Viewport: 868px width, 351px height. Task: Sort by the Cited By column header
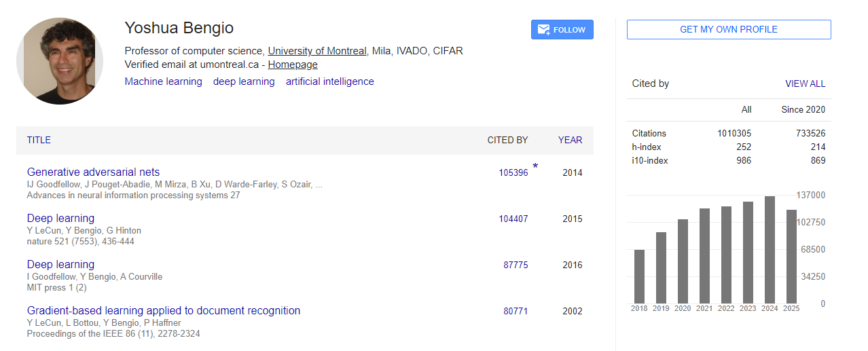click(x=507, y=140)
